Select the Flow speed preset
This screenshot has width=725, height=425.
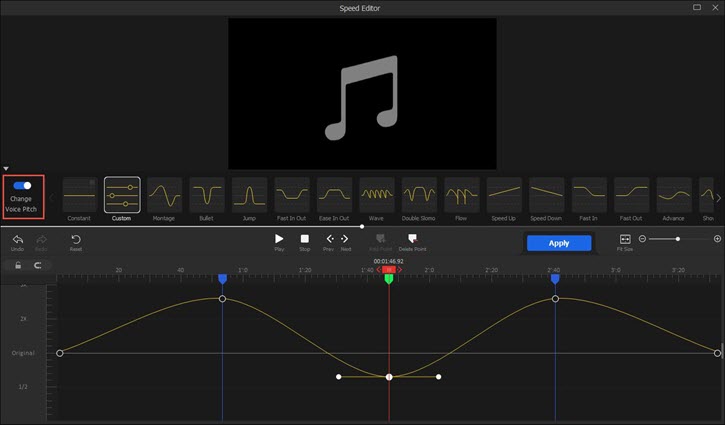tap(461, 194)
